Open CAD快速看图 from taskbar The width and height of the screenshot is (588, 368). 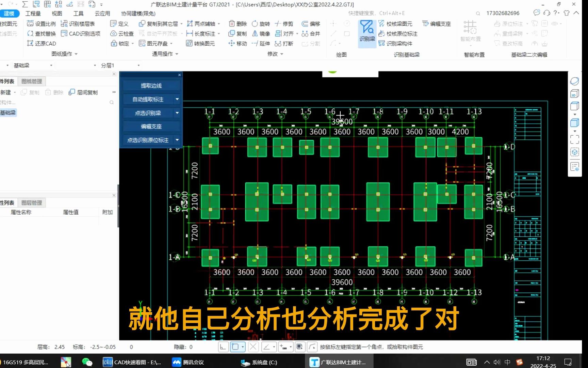coord(132,362)
